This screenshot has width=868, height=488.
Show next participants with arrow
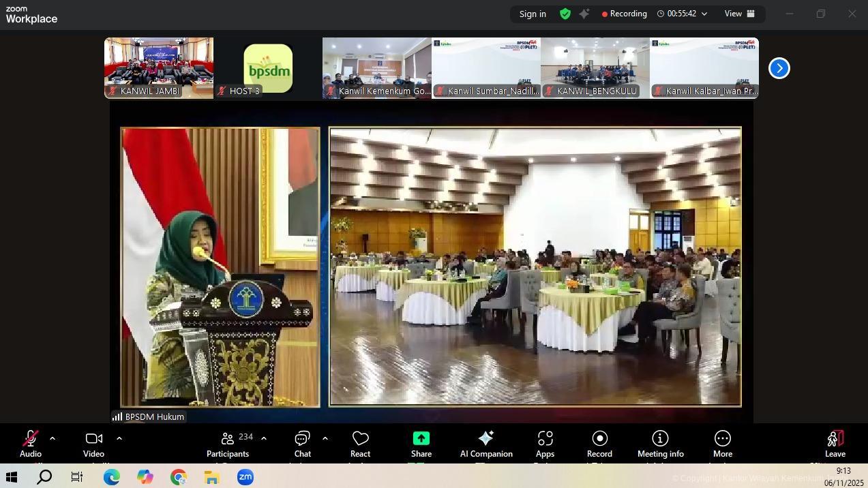click(x=779, y=68)
